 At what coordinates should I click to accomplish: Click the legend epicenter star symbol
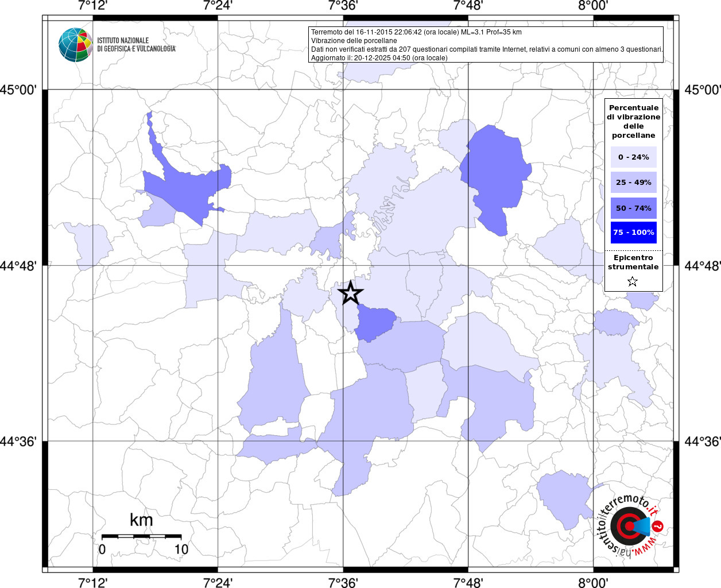[633, 281]
